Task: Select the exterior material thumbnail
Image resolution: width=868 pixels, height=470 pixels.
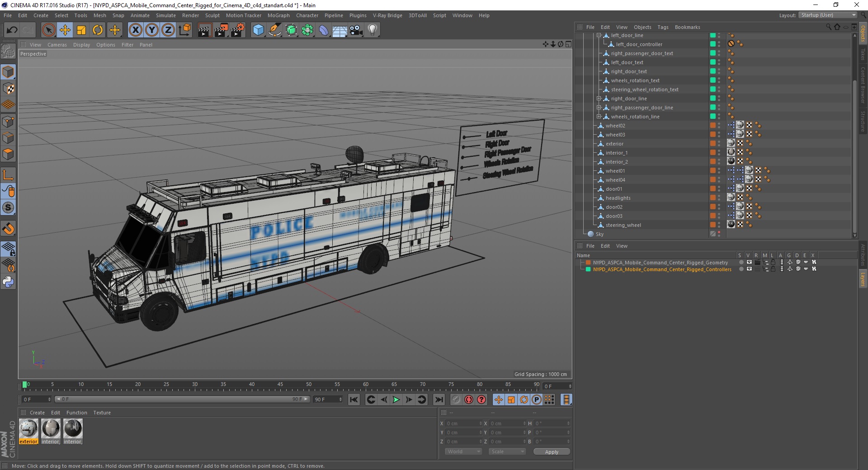Action: click(x=28, y=428)
